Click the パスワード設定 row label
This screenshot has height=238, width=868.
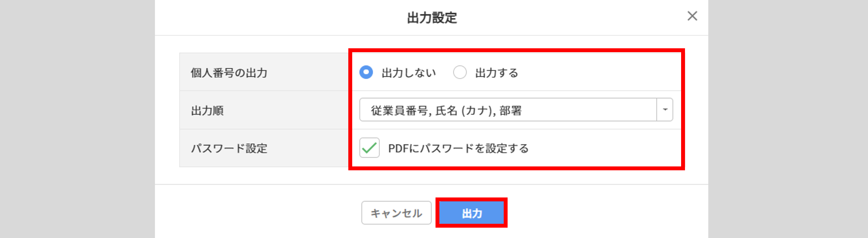point(229,148)
